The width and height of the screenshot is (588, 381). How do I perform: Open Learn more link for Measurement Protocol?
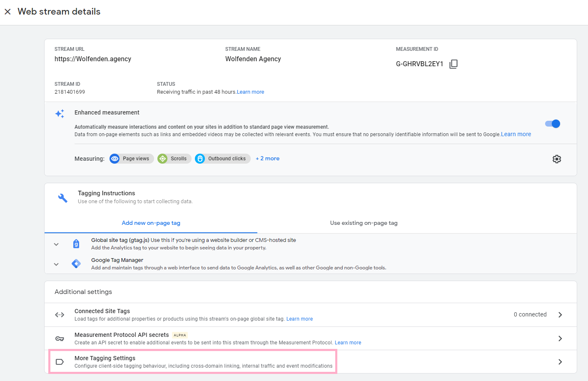click(348, 343)
